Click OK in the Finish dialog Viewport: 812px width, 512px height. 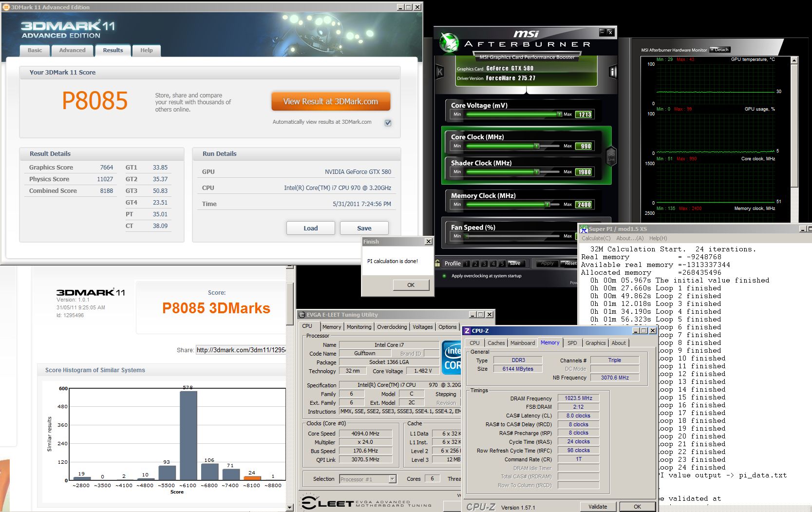click(411, 285)
